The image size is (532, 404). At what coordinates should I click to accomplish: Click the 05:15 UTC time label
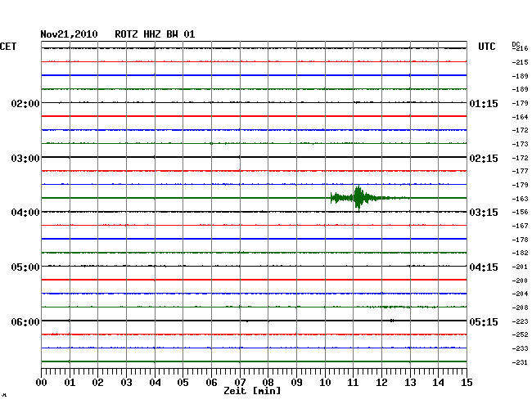[x=484, y=321]
